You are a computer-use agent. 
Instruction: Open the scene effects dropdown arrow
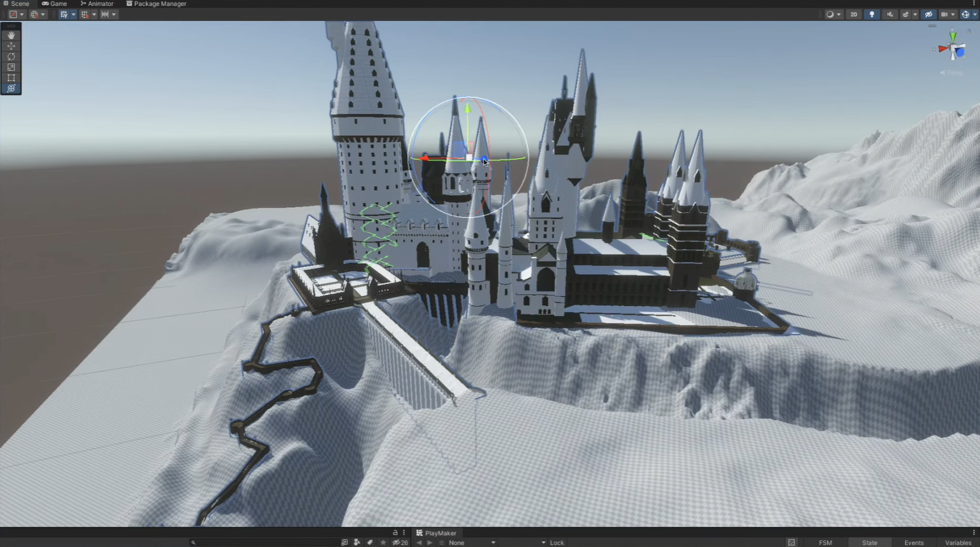pyautogui.click(x=915, y=15)
